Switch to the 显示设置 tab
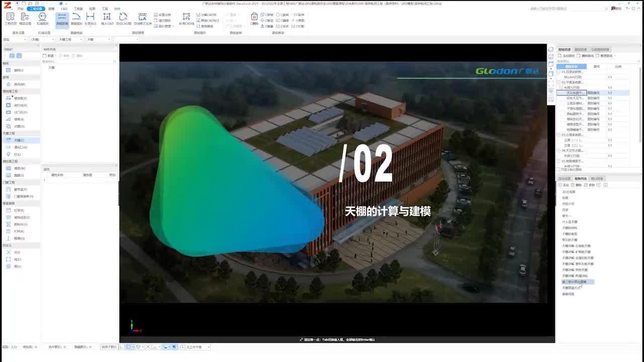Image resolution: width=644 pixels, height=362 pixels. (565, 178)
